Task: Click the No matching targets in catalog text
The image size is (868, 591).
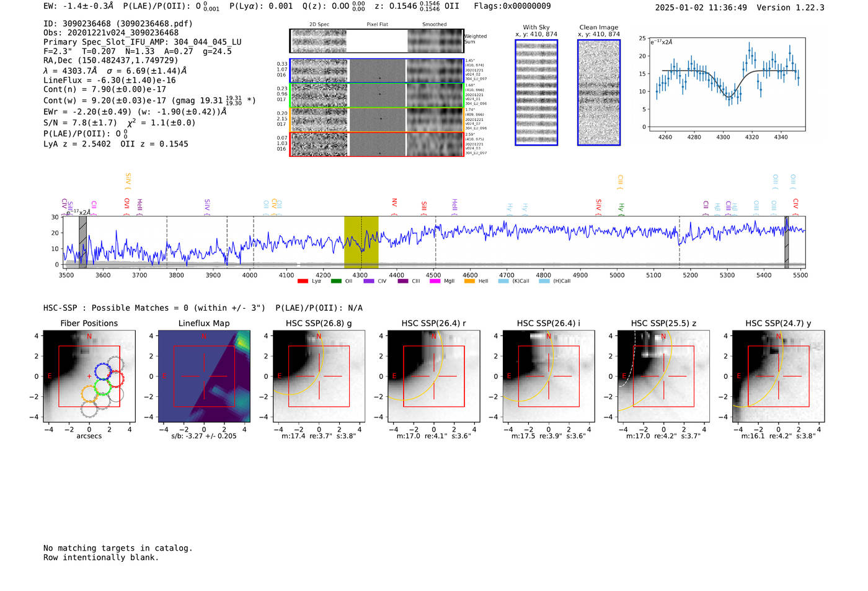Action: click(118, 548)
